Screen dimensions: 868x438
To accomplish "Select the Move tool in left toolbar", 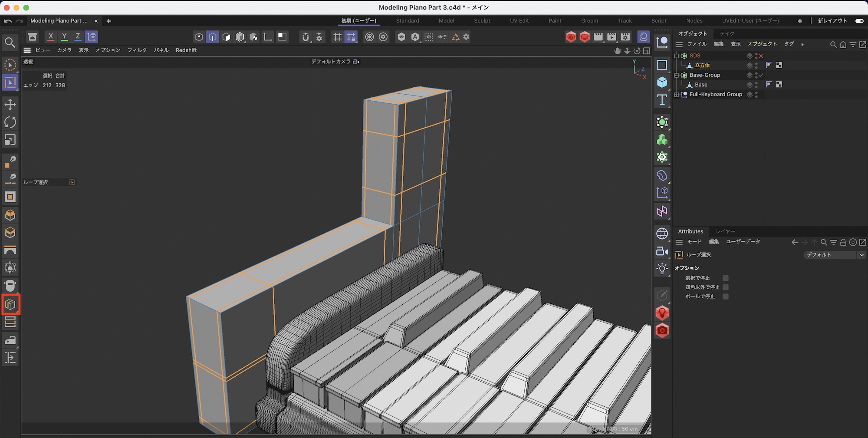I will pos(10,105).
